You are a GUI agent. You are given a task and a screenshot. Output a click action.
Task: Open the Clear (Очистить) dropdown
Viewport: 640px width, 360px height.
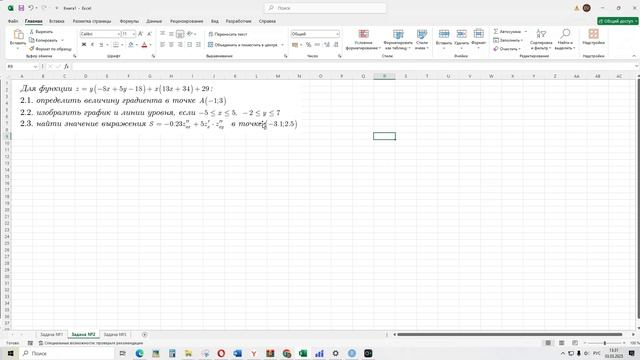pos(507,49)
